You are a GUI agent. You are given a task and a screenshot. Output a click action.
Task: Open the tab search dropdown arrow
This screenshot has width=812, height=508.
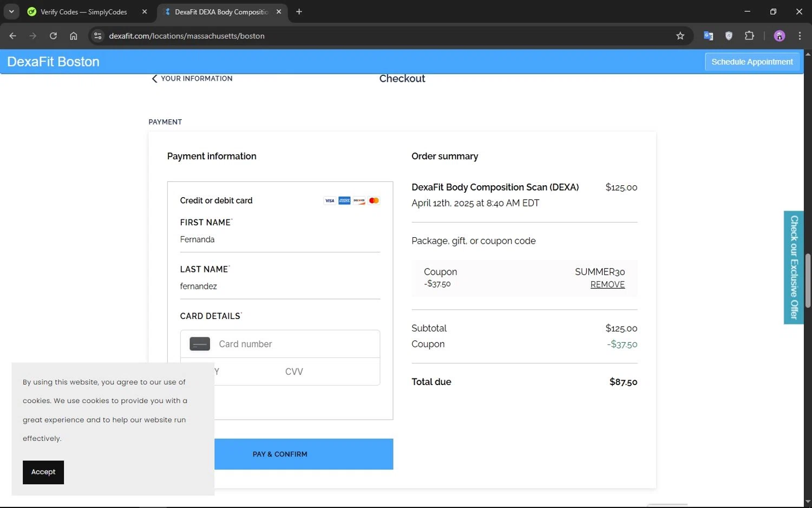11,11
